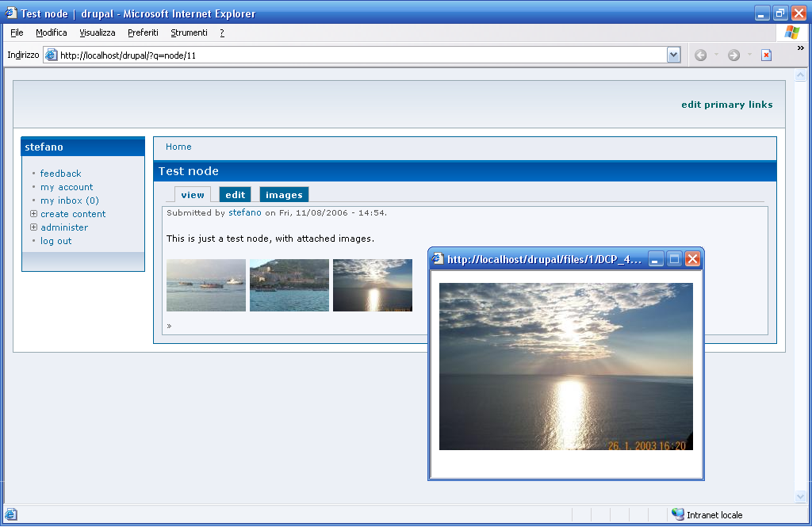Close the sunset image popup window
Viewport: 812px width, 527px height.
click(692, 259)
